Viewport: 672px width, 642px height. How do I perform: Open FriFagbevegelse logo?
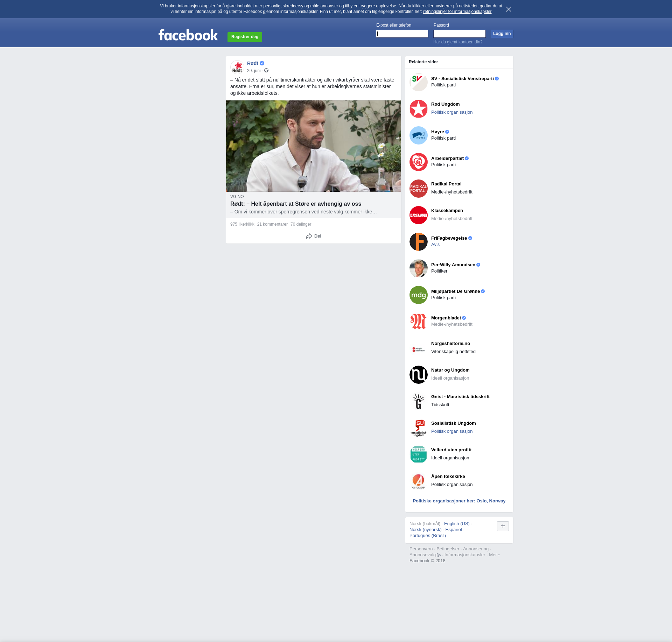click(x=419, y=242)
